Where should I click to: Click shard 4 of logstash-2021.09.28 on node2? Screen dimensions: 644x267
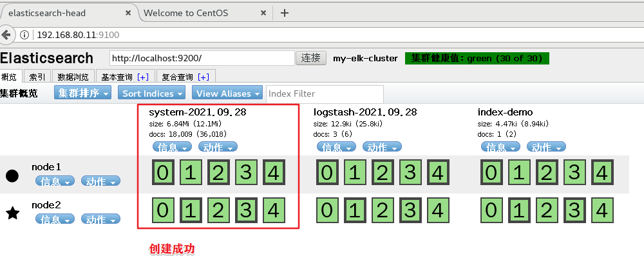(438, 210)
